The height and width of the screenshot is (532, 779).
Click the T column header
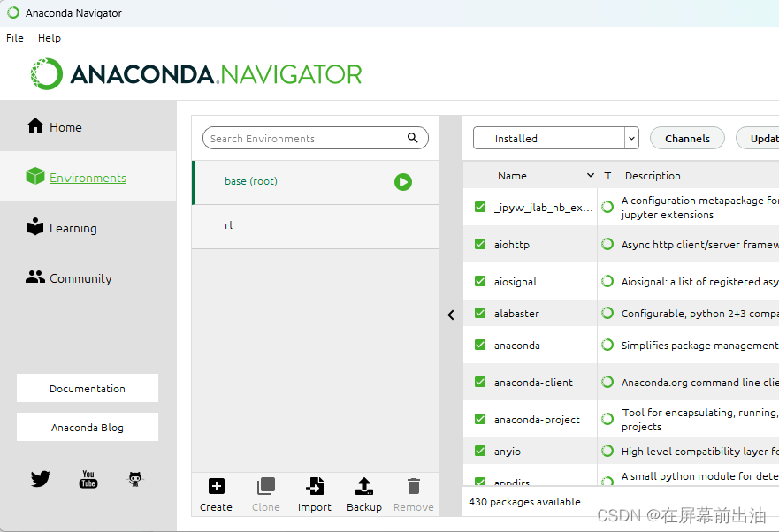click(x=607, y=176)
